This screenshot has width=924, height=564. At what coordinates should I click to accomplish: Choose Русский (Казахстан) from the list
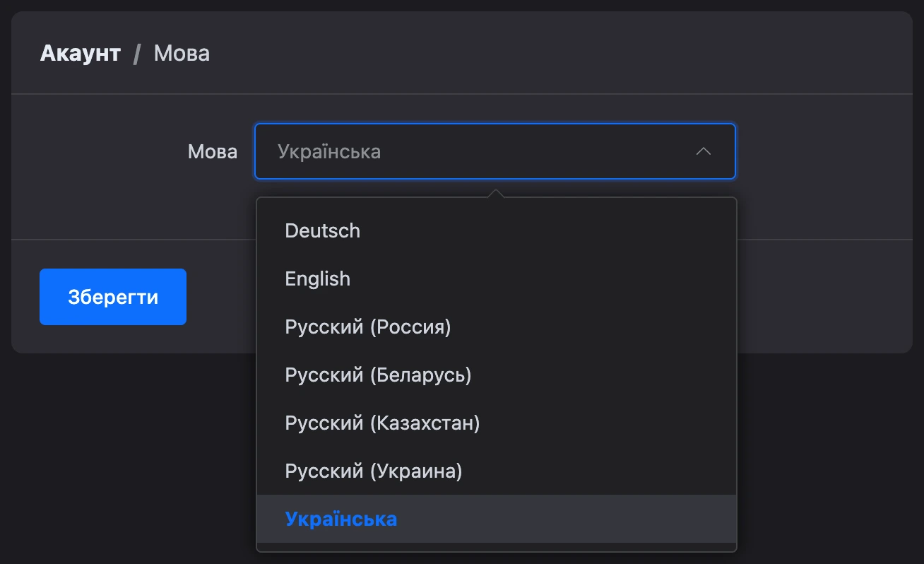tap(497, 423)
